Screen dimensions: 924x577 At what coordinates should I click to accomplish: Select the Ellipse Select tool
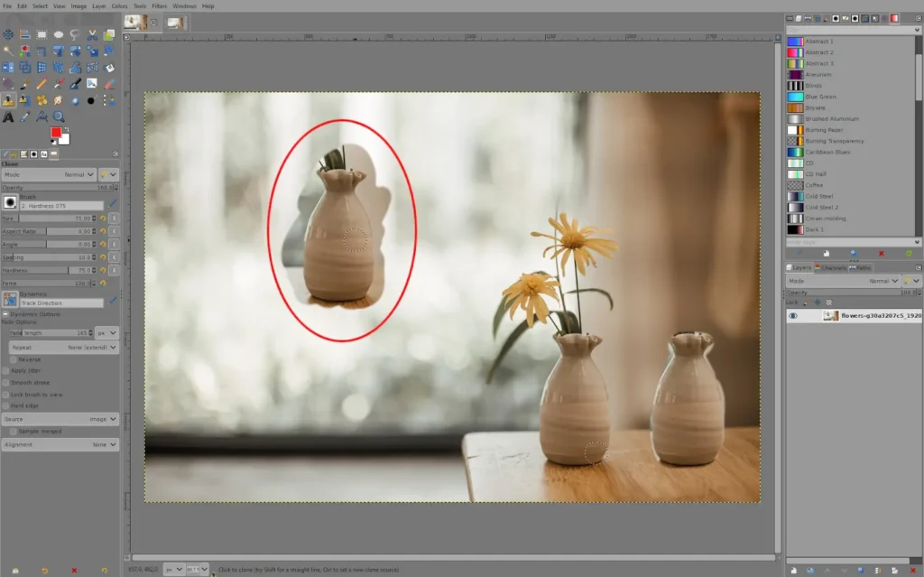click(x=59, y=35)
